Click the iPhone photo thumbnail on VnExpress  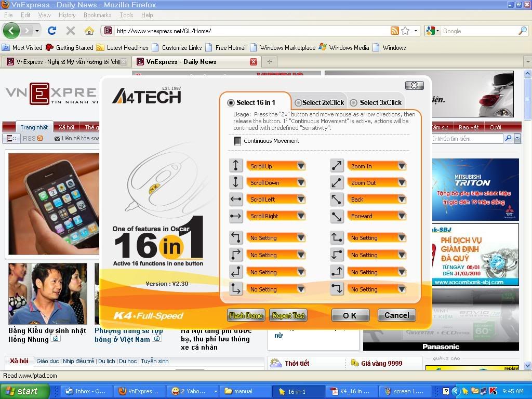[x=54, y=204]
